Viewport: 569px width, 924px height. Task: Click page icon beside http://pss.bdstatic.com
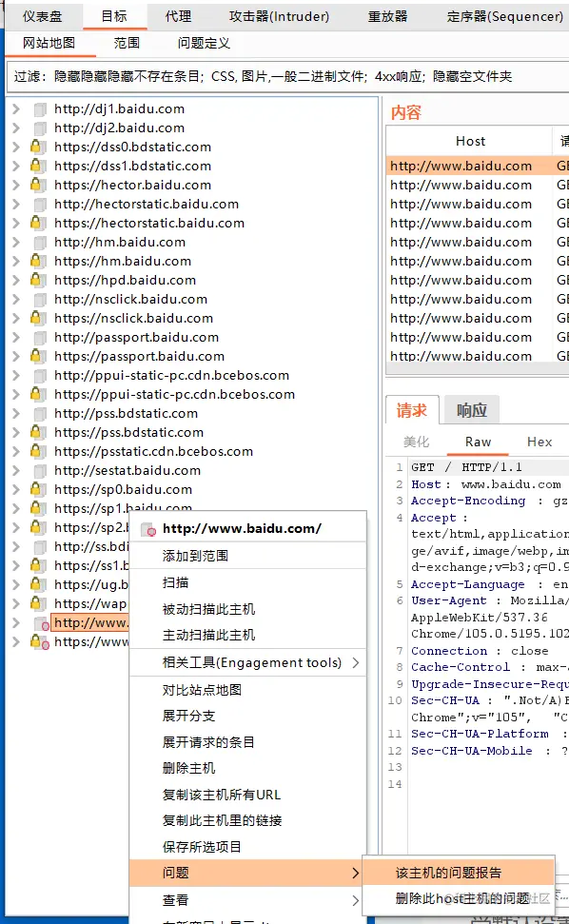(39, 413)
